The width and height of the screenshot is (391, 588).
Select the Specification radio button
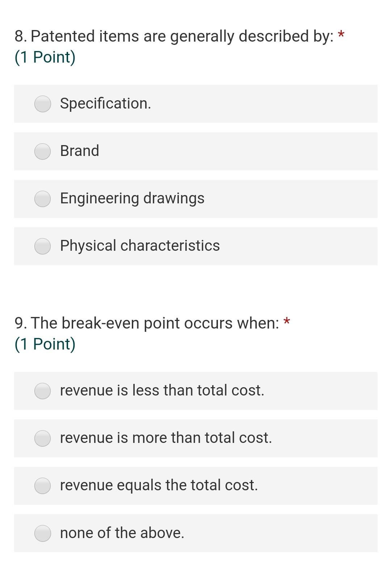click(x=42, y=104)
